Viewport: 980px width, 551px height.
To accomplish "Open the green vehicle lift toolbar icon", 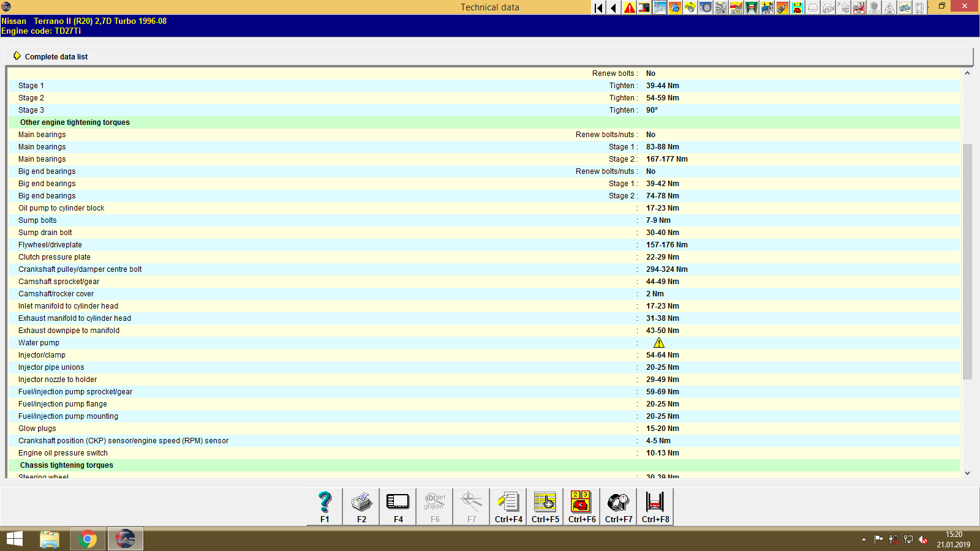I will (750, 7).
